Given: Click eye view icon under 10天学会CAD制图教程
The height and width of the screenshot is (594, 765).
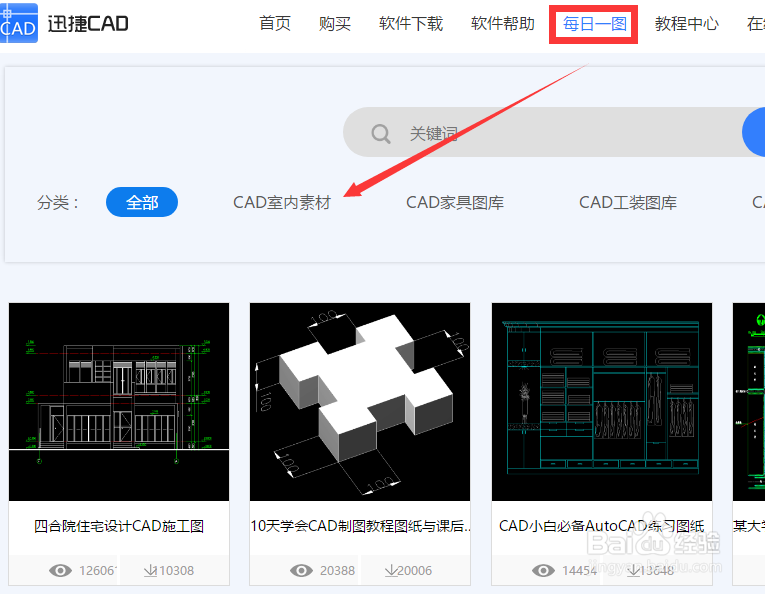Looking at the screenshot, I should pos(302,570).
